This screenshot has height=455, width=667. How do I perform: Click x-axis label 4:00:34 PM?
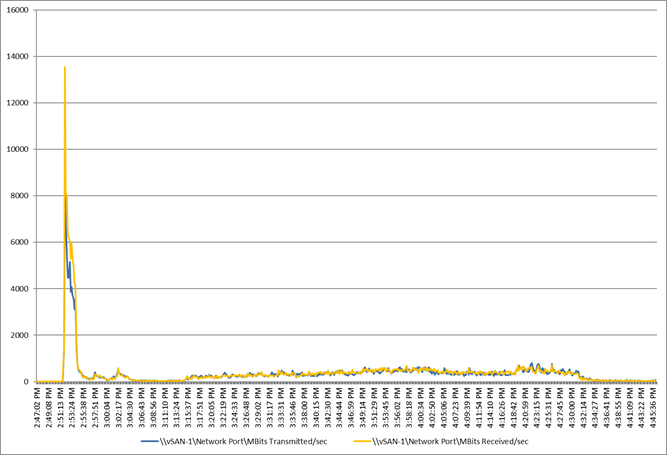pyautogui.click(x=422, y=407)
